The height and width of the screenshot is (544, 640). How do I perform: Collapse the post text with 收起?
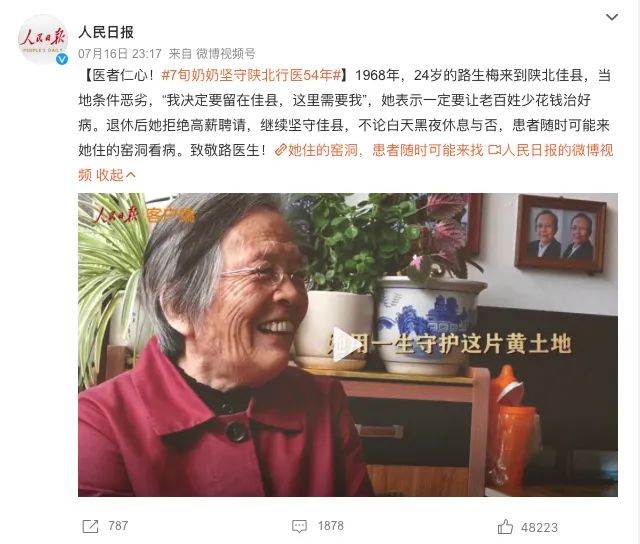(x=109, y=175)
